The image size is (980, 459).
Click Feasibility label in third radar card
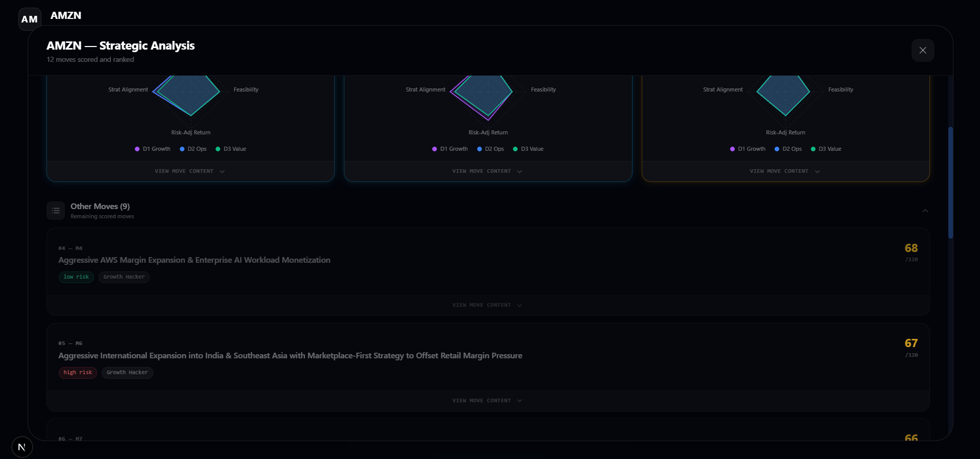841,89
